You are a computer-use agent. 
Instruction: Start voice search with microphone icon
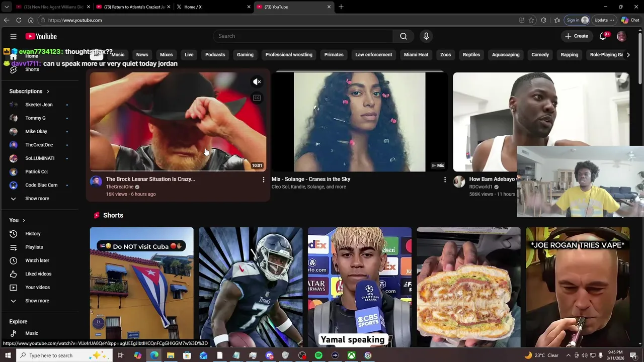pos(426,36)
